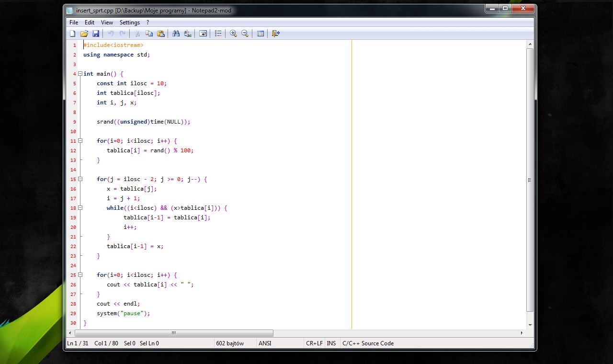Screen dimensions: 613x364
Task: Open the View menu
Action: pyautogui.click(x=107, y=22)
